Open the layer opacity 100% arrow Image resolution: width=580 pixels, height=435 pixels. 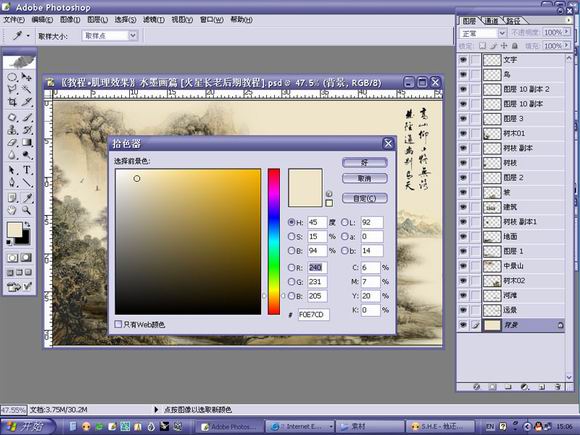click(566, 33)
